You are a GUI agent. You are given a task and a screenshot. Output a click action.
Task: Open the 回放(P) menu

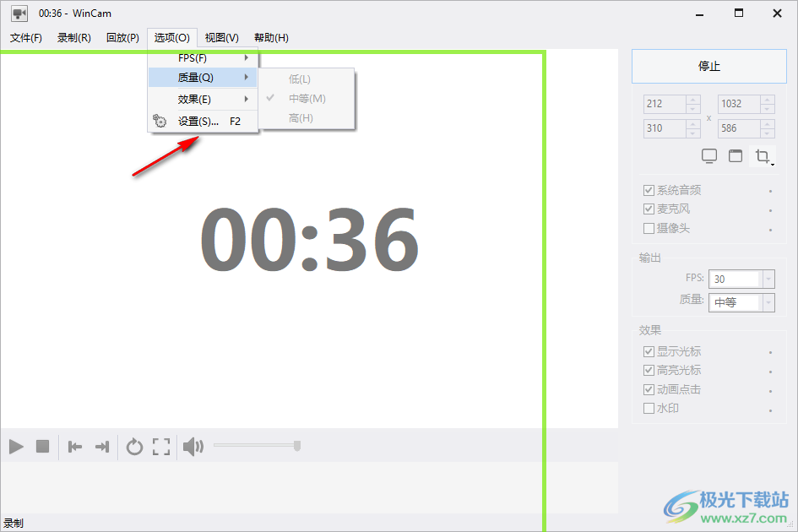pos(122,38)
